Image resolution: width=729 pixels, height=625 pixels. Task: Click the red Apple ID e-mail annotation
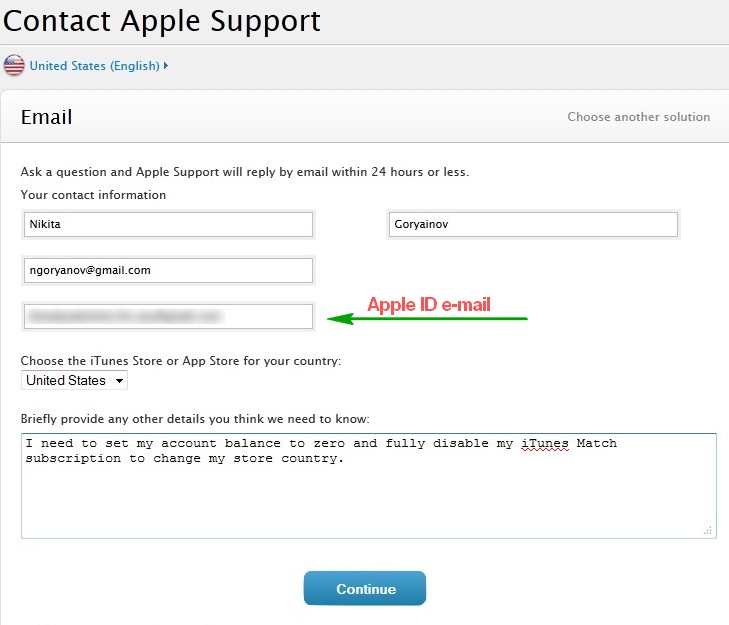tap(428, 305)
